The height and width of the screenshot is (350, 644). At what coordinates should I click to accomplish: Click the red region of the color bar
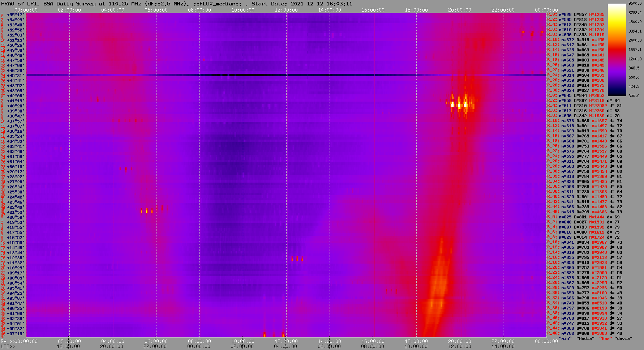(x=617, y=50)
